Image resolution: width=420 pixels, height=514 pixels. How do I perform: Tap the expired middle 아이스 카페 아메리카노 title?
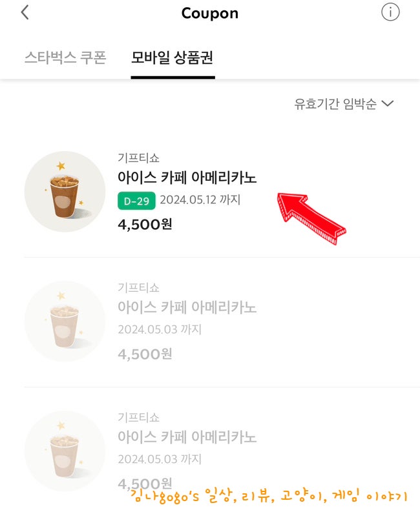point(187,308)
